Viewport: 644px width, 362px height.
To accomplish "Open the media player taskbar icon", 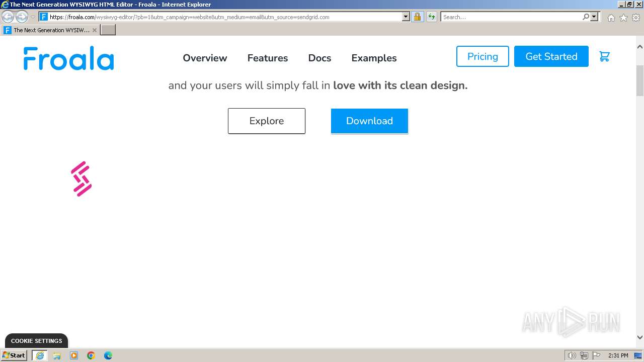I will (x=74, y=355).
